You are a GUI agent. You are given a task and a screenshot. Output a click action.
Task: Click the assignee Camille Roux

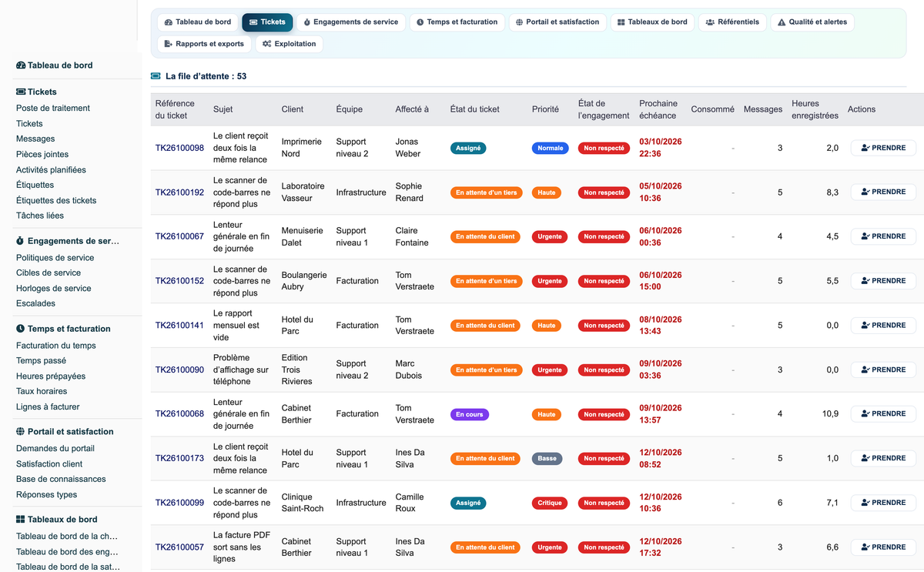click(x=411, y=503)
